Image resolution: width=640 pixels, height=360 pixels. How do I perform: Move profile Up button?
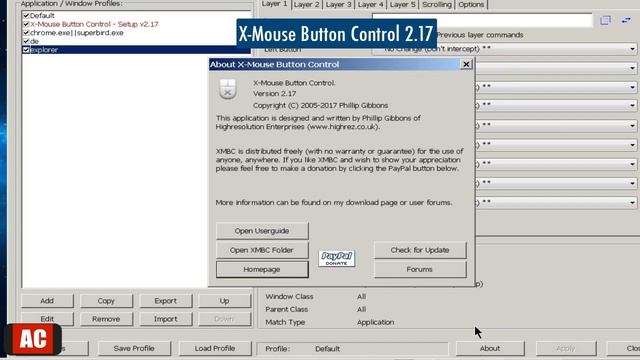pyautogui.click(x=224, y=301)
